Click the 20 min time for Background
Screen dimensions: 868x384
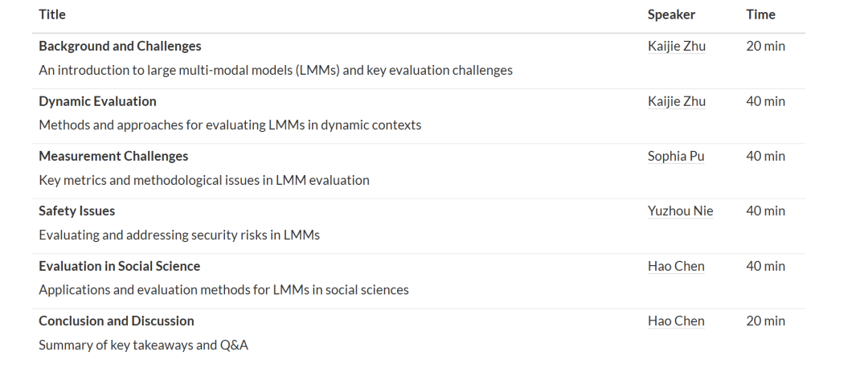click(766, 46)
